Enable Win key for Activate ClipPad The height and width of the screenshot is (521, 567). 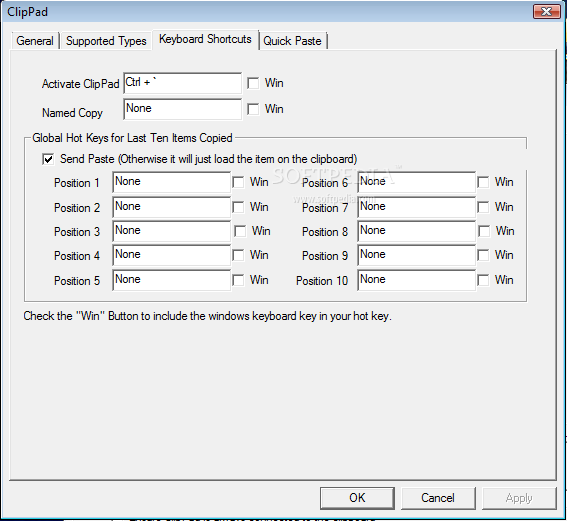pos(253,83)
